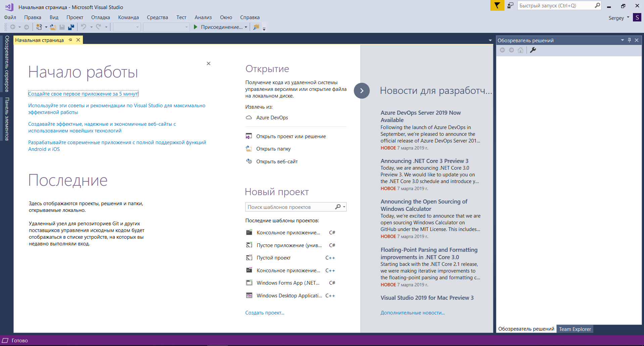Open the solution configurations combo box
The height and width of the screenshot is (346, 644).
pos(127,27)
